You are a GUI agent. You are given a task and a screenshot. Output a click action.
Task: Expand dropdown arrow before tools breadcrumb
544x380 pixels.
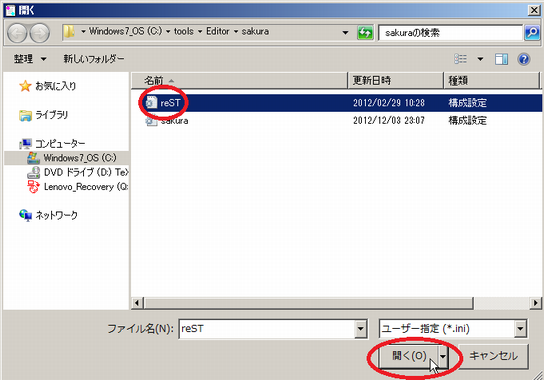point(168,32)
